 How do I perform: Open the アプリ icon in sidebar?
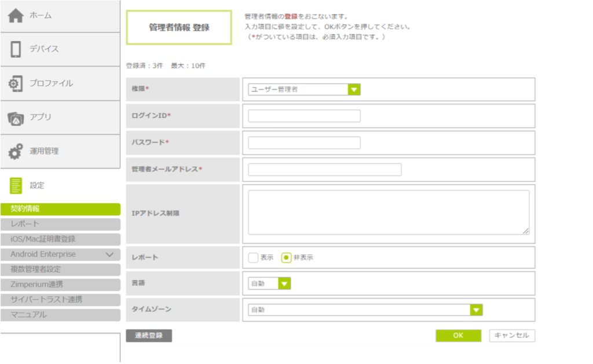click(16, 117)
